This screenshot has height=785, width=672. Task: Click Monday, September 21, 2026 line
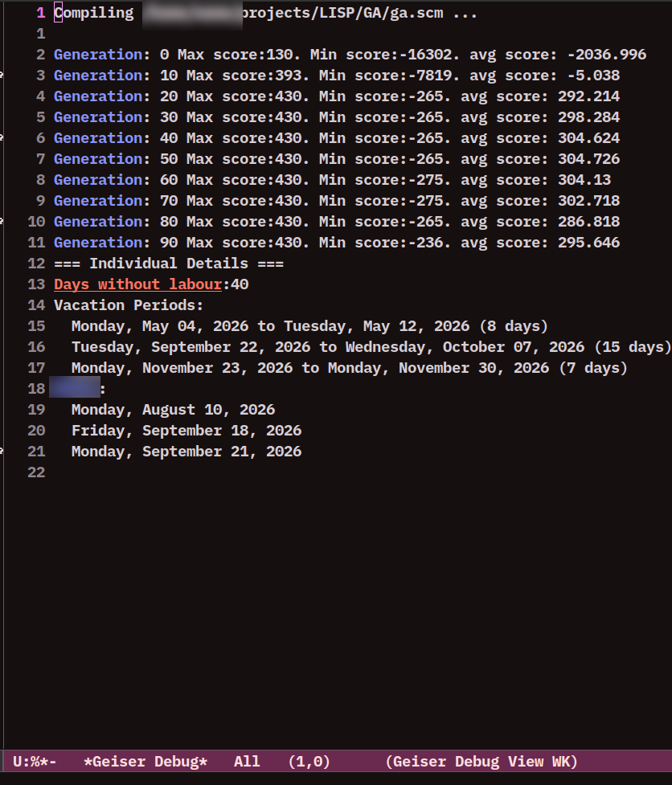coord(186,452)
